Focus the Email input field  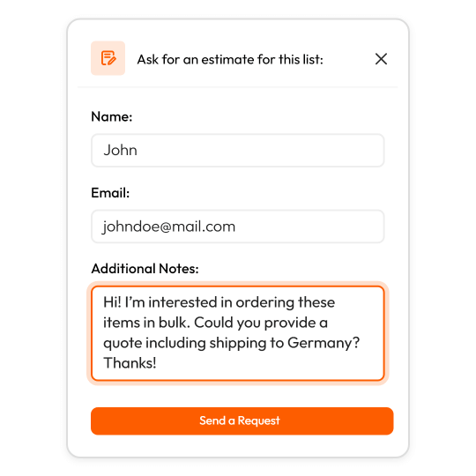coord(238,227)
